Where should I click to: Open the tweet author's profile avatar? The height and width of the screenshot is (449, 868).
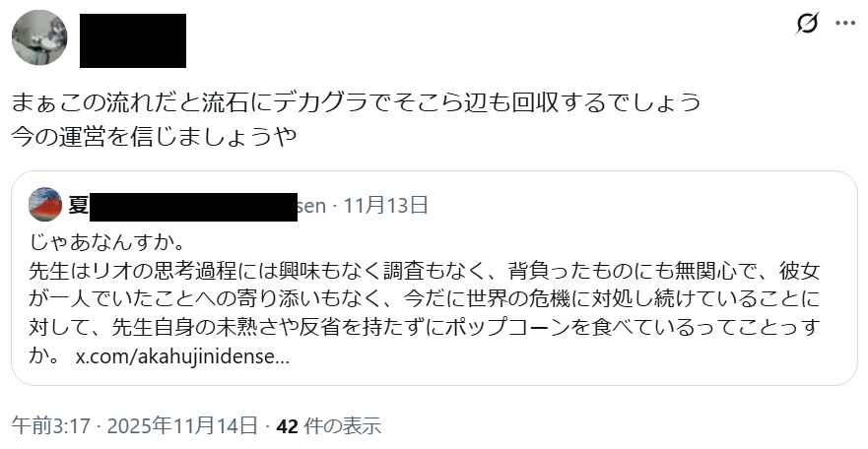coord(39,39)
